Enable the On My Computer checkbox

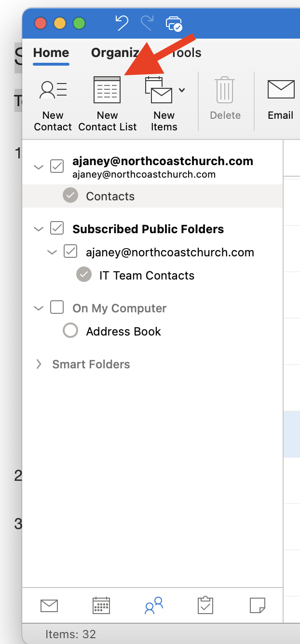pyautogui.click(x=57, y=308)
